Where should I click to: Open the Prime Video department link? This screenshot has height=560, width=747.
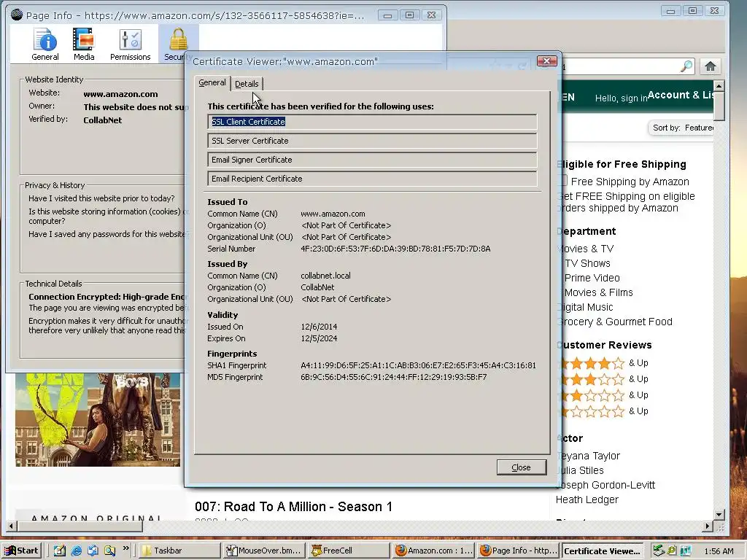[x=592, y=278]
